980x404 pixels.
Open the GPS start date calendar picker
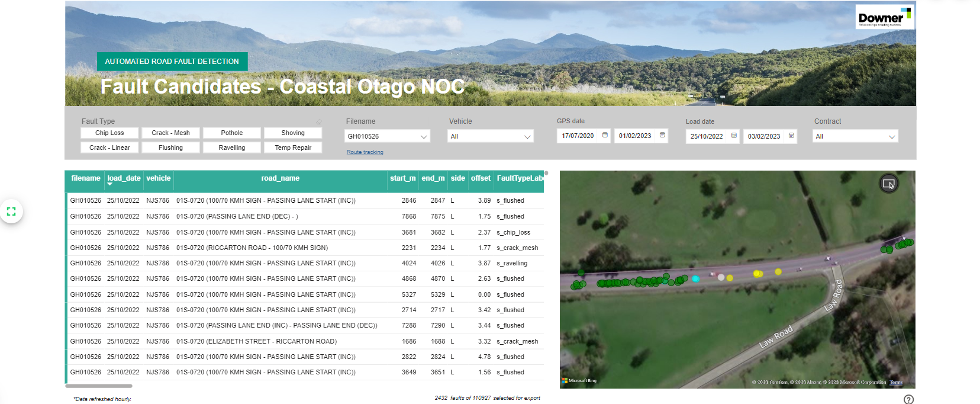point(605,136)
